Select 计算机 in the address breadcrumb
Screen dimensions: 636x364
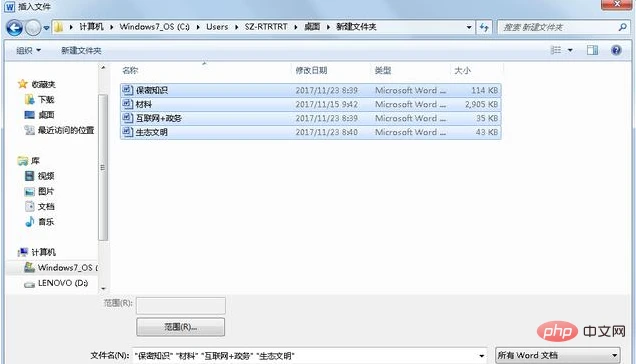pos(91,27)
